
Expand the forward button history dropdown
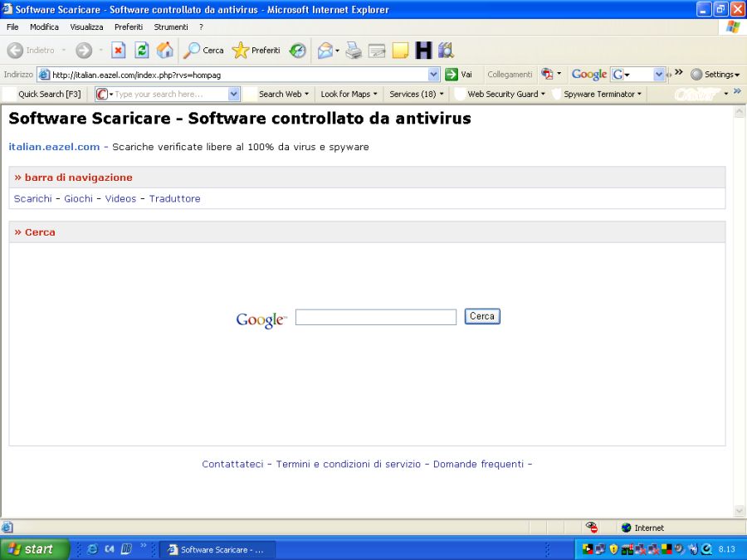point(100,50)
